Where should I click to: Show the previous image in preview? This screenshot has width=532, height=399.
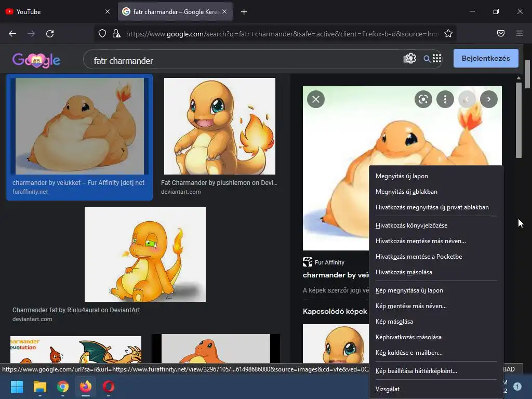click(467, 99)
